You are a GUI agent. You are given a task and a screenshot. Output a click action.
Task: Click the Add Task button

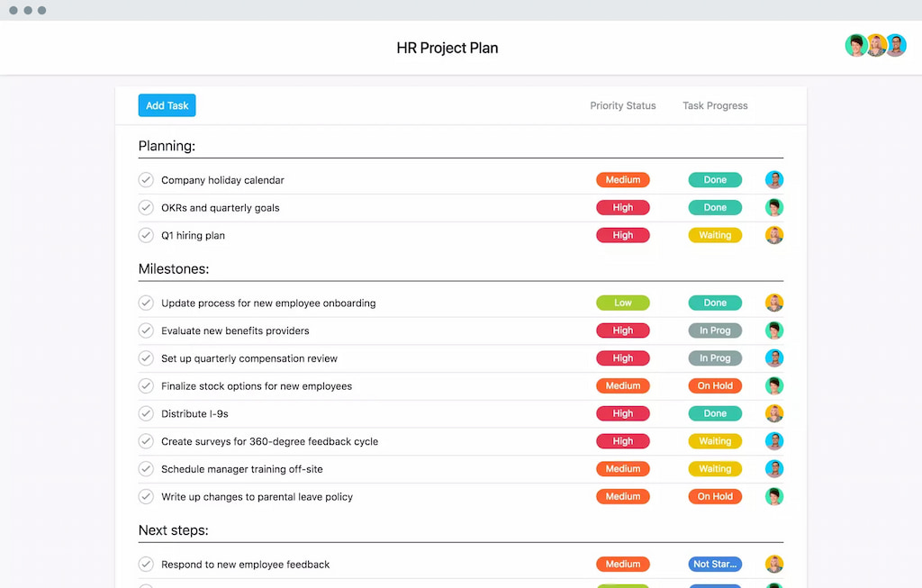(x=167, y=105)
